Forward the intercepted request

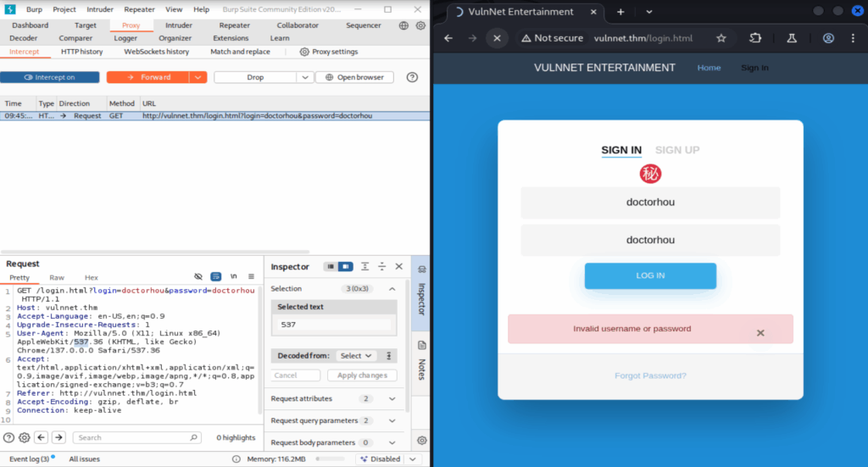(148, 77)
